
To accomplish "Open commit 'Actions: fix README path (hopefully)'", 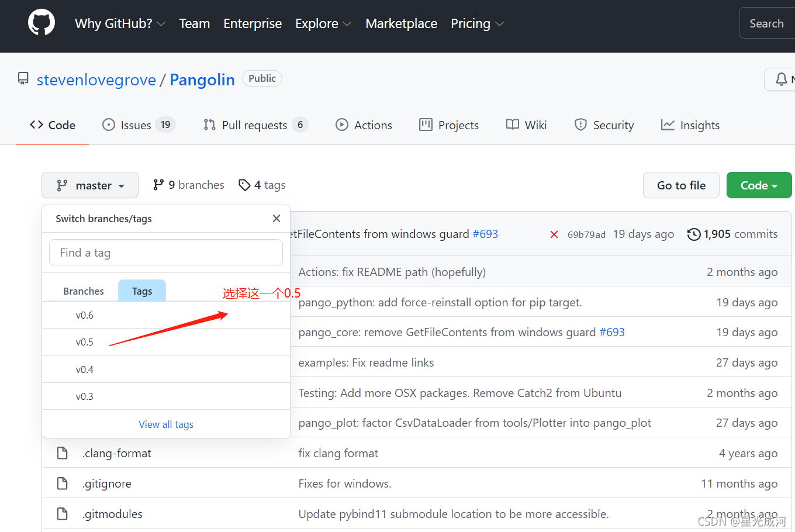I will point(392,272).
